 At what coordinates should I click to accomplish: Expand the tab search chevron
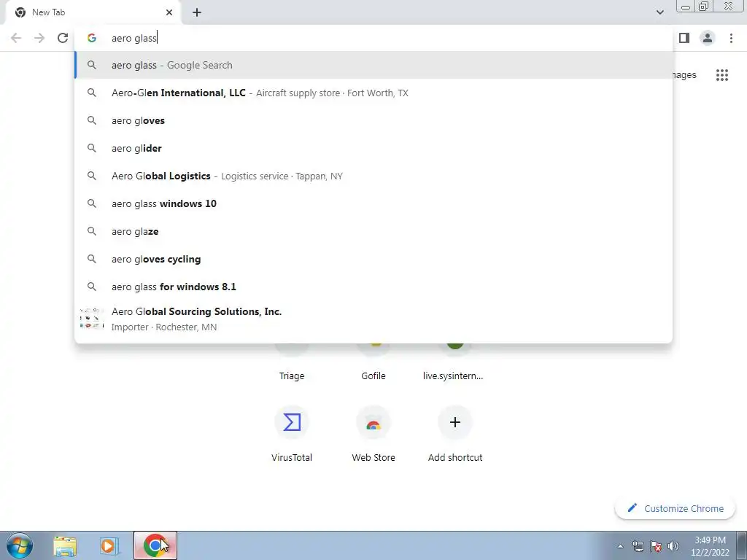(659, 12)
